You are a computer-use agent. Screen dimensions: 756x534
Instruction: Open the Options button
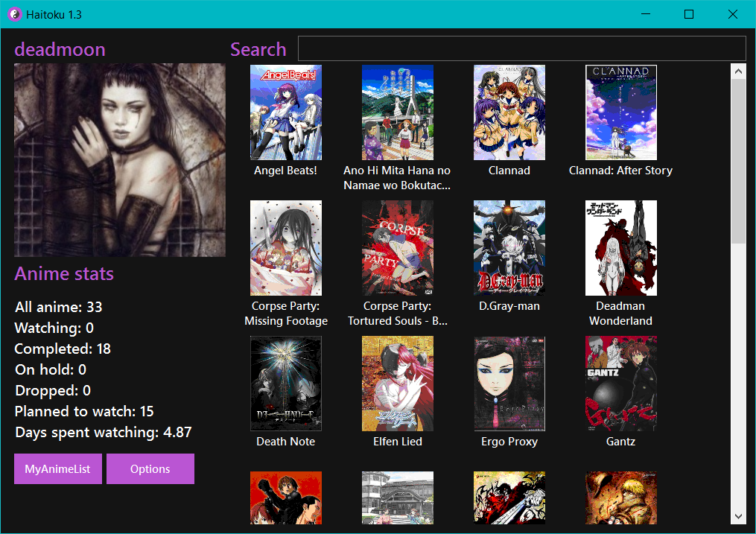pyautogui.click(x=150, y=468)
